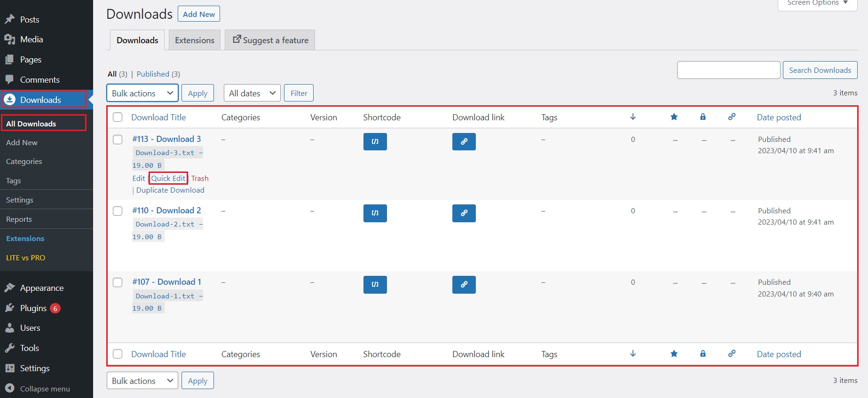Open the All dates dropdown
868x398 pixels.
point(252,93)
